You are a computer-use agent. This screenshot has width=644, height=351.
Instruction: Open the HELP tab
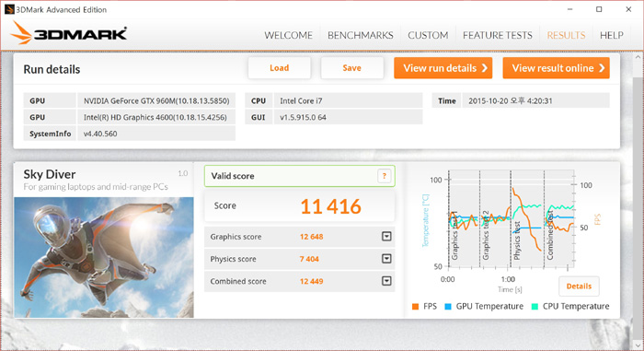pos(612,35)
